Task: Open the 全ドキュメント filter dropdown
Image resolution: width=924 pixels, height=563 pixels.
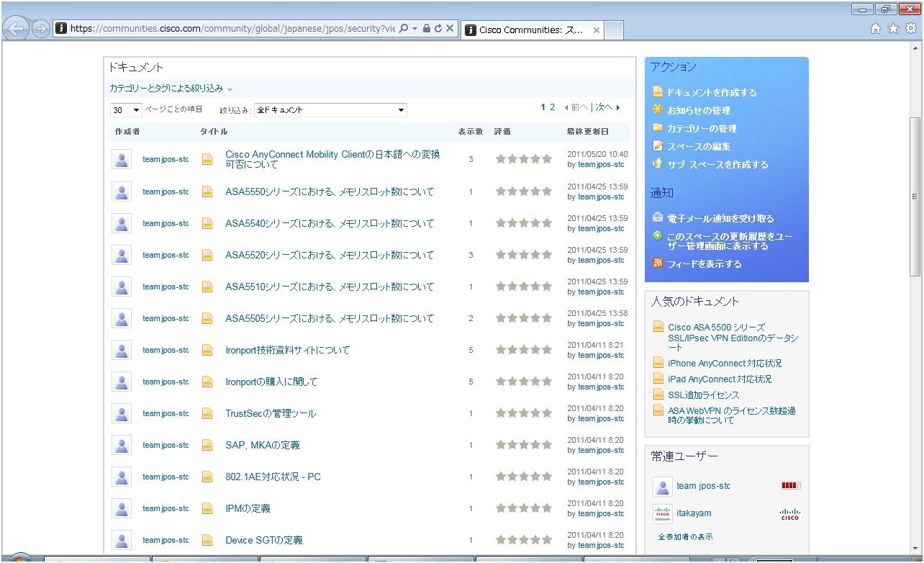Action: pos(330,110)
